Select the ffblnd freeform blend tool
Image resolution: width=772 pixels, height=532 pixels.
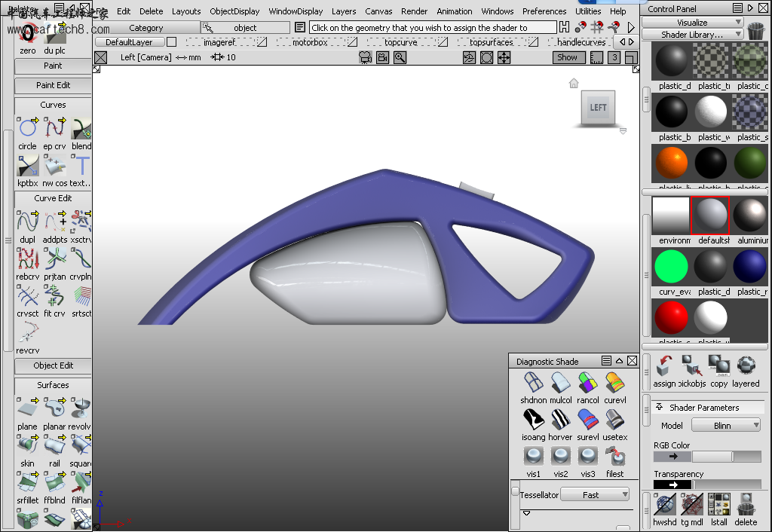54,483
